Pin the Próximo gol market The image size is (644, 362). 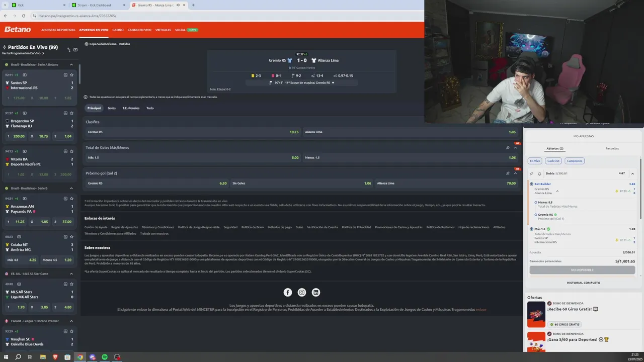pyautogui.click(x=508, y=173)
